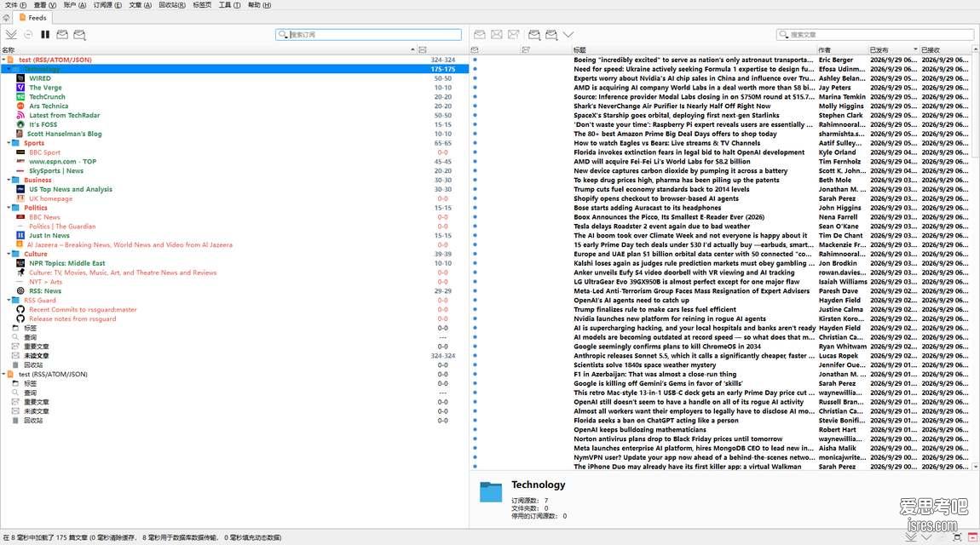The width and height of the screenshot is (980, 545).
Task: Mark all articles unread icon in article toolbar
Action: pyautogui.click(x=551, y=34)
